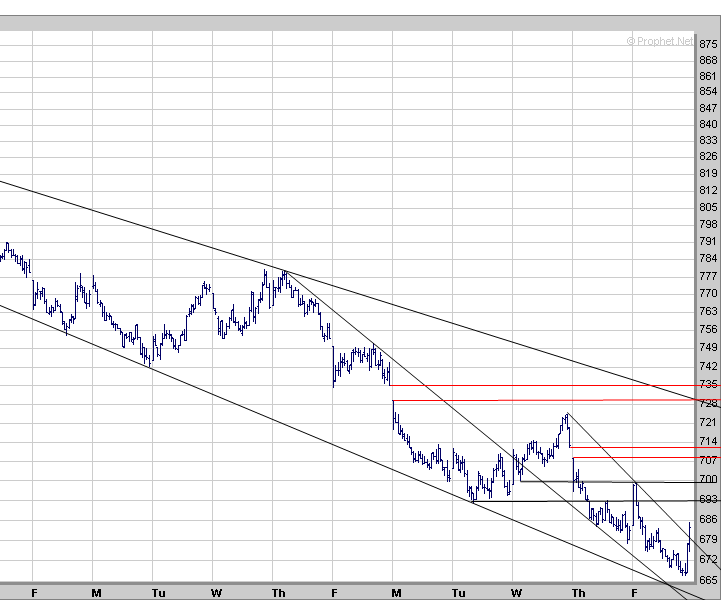Click the 812 price axis label
721x600 pixels.
pyautogui.click(x=708, y=190)
